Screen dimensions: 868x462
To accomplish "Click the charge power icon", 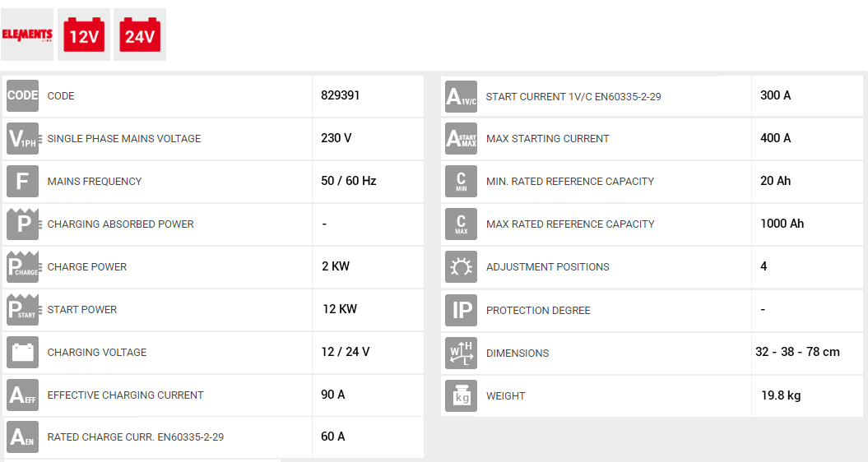I will (x=22, y=266).
